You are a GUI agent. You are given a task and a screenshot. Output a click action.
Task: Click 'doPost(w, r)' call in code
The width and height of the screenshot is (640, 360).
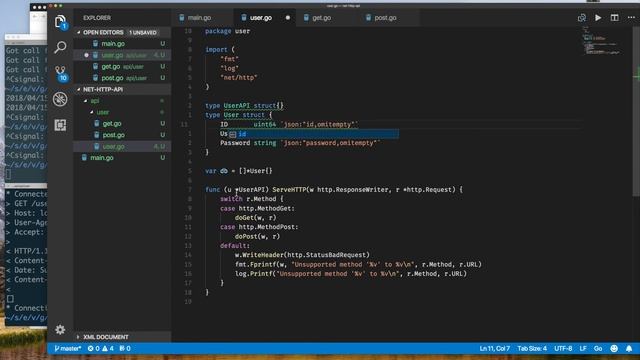pyautogui.click(x=257, y=237)
